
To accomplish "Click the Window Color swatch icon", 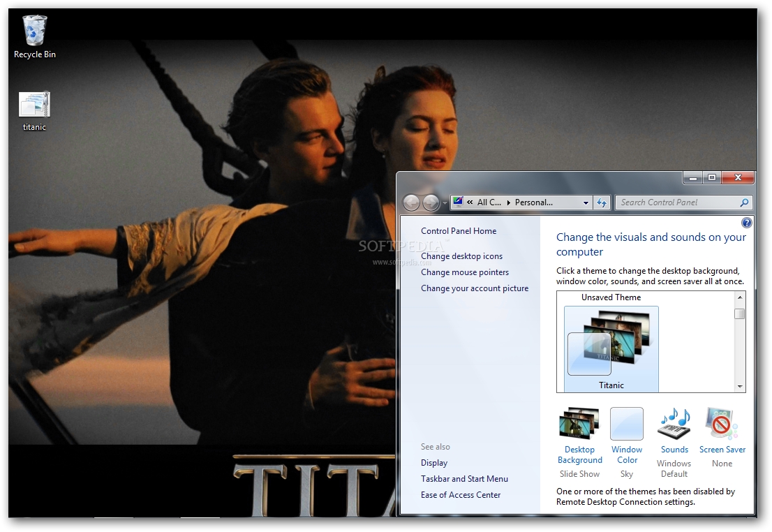I will pos(626,424).
